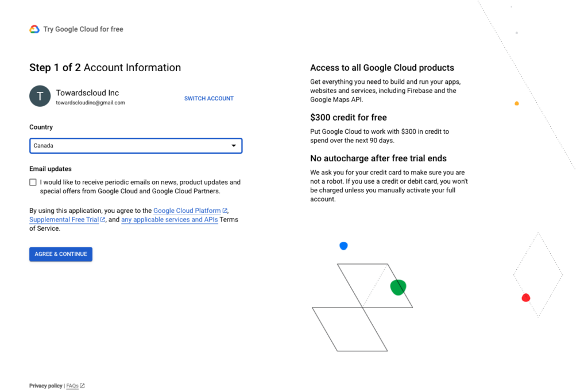Click the $300 credit for free heading

pos(349,118)
